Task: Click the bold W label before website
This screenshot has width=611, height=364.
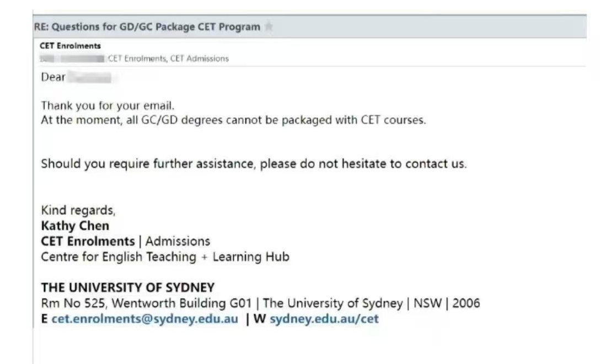Action: pos(260,319)
